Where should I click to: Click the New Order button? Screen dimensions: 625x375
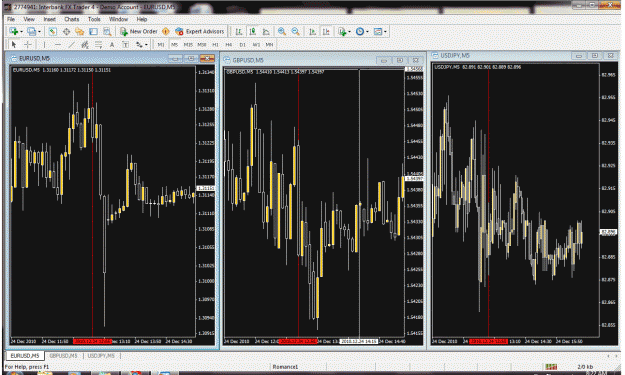pos(139,31)
